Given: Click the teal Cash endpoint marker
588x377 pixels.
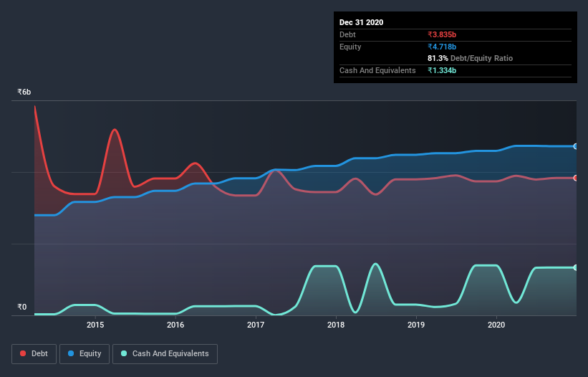Looking at the screenshot, I should click(575, 267).
